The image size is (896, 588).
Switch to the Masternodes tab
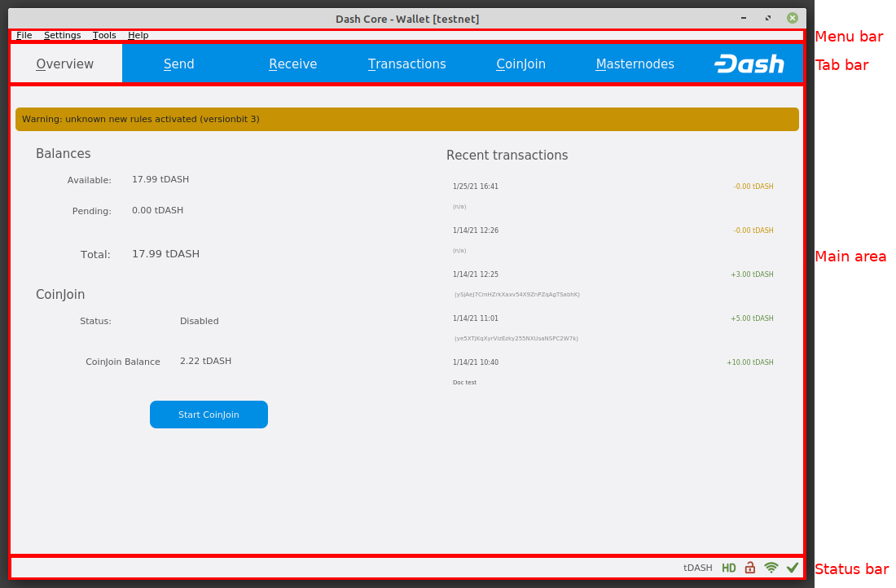(x=635, y=64)
